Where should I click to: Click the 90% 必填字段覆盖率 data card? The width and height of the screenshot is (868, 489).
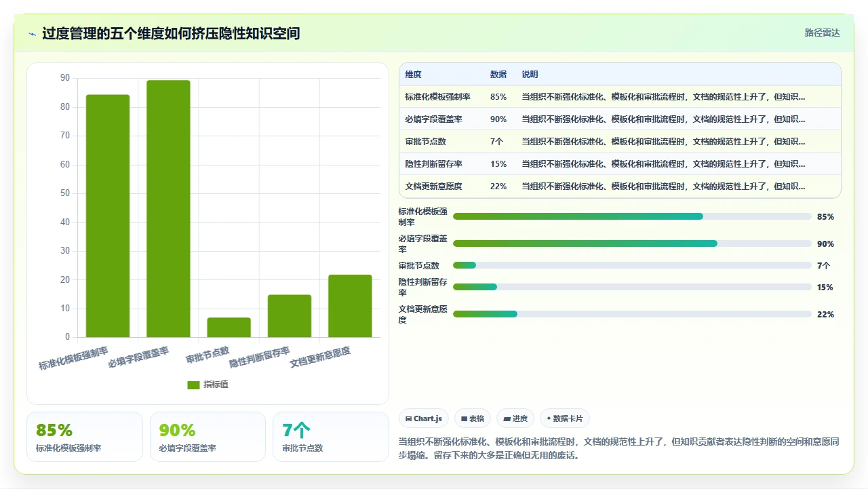[x=208, y=437]
